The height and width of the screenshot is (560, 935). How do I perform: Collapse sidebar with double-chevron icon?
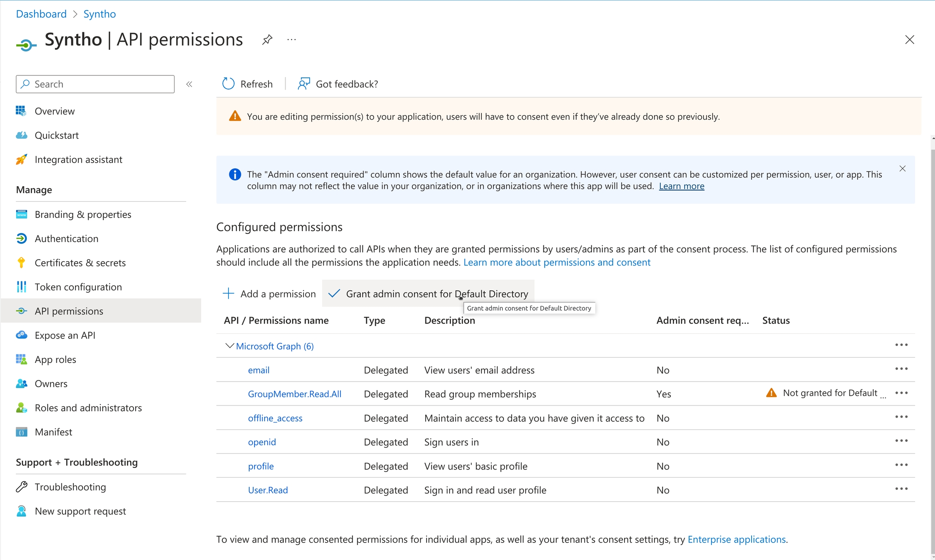click(x=189, y=84)
